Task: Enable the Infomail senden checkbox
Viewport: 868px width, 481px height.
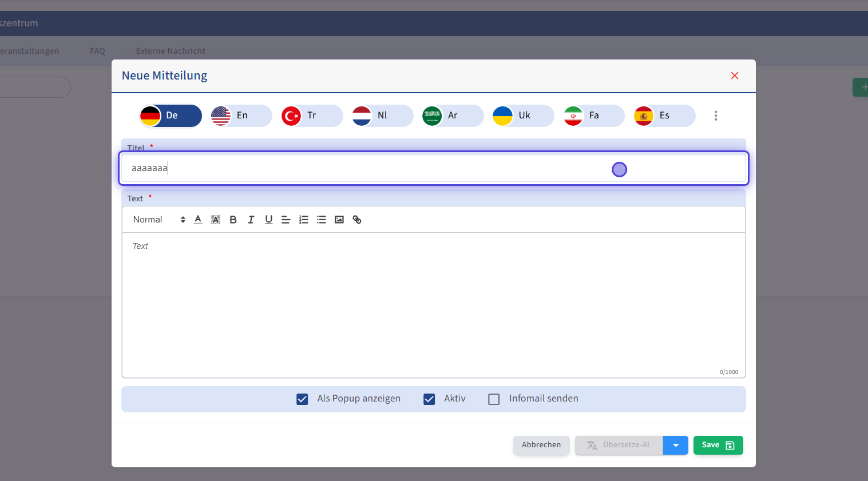Action: click(494, 399)
